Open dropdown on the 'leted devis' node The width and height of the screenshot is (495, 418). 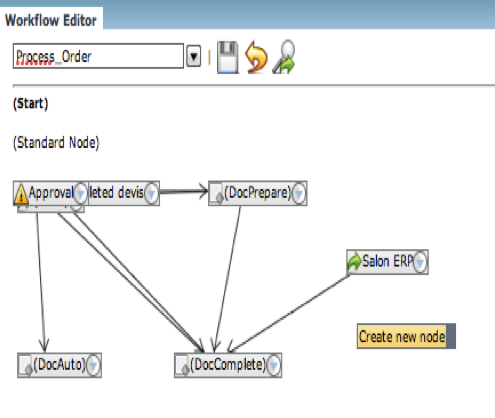click(151, 193)
